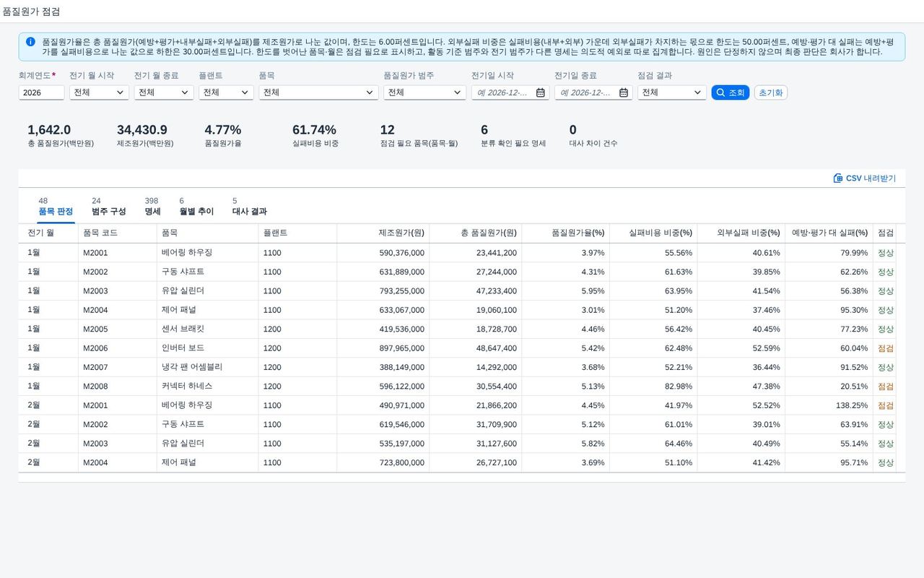
Task: Click the info icon in the notice banner
Action: click(x=30, y=42)
